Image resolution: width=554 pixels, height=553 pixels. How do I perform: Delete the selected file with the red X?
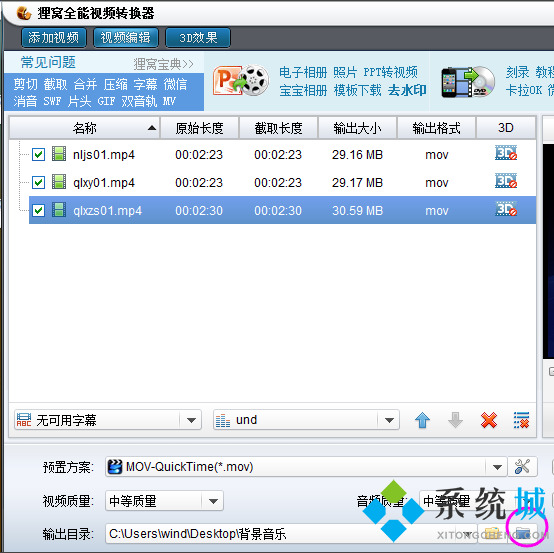coord(489,420)
